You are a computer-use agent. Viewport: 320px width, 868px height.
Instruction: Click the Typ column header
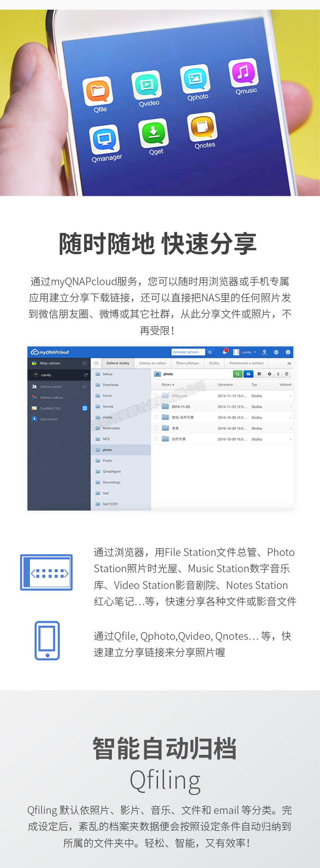tap(254, 384)
